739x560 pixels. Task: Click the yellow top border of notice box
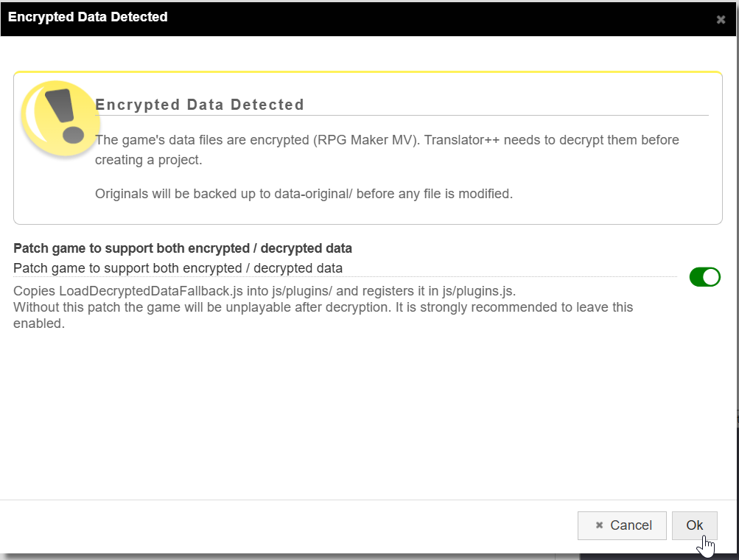[x=368, y=72]
